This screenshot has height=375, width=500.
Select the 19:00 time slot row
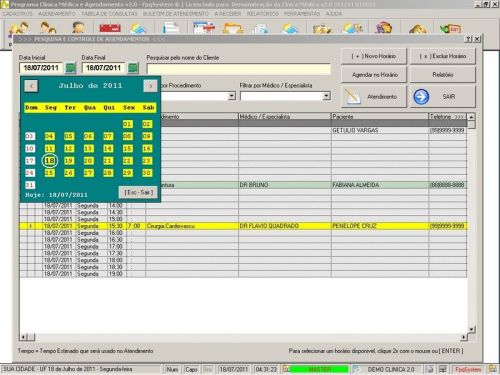coord(243,274)
